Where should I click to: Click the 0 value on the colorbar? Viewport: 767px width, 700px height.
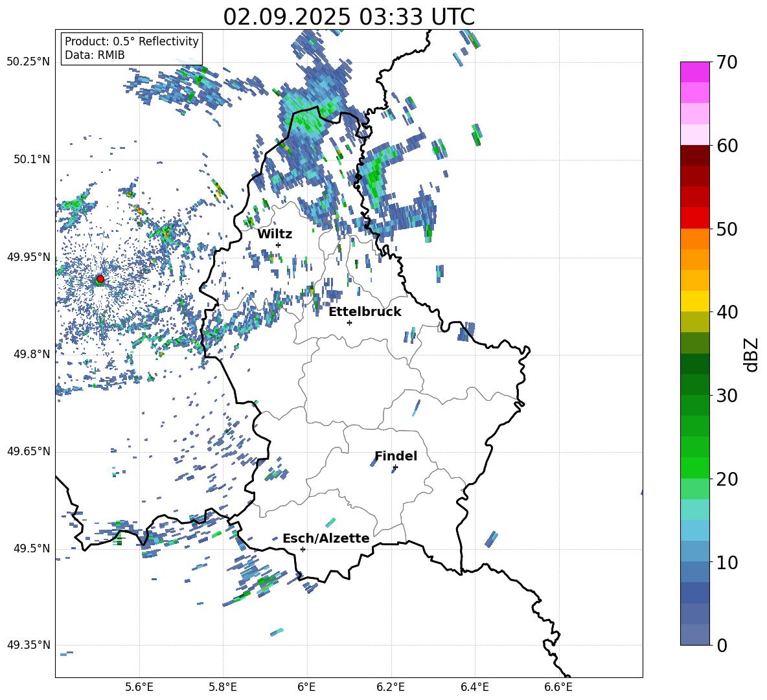pos(722,646)
